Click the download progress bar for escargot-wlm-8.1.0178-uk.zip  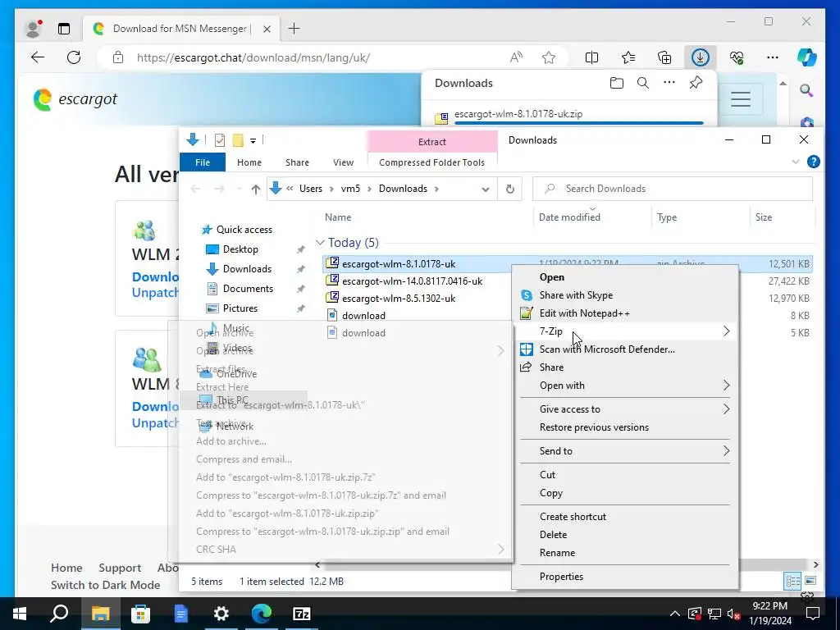(x=578, y=123)
